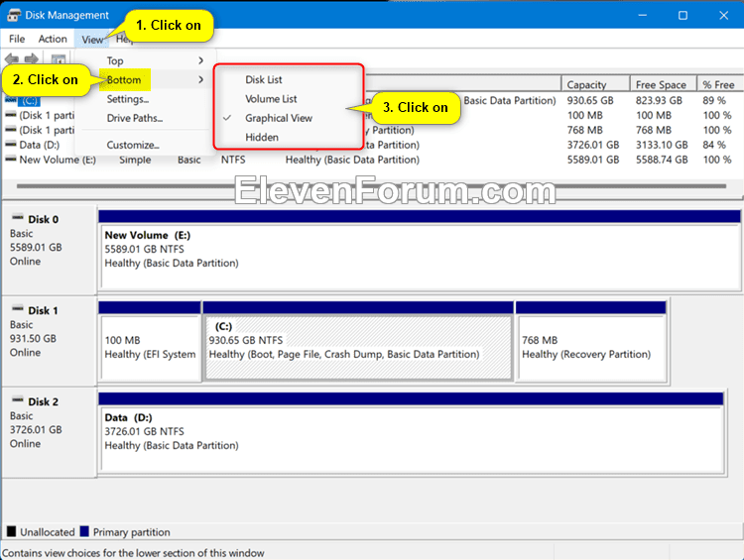Screen dimensions: 744x560
Task: Click the black Unallocated legend swatch
Action: point(11,531)
